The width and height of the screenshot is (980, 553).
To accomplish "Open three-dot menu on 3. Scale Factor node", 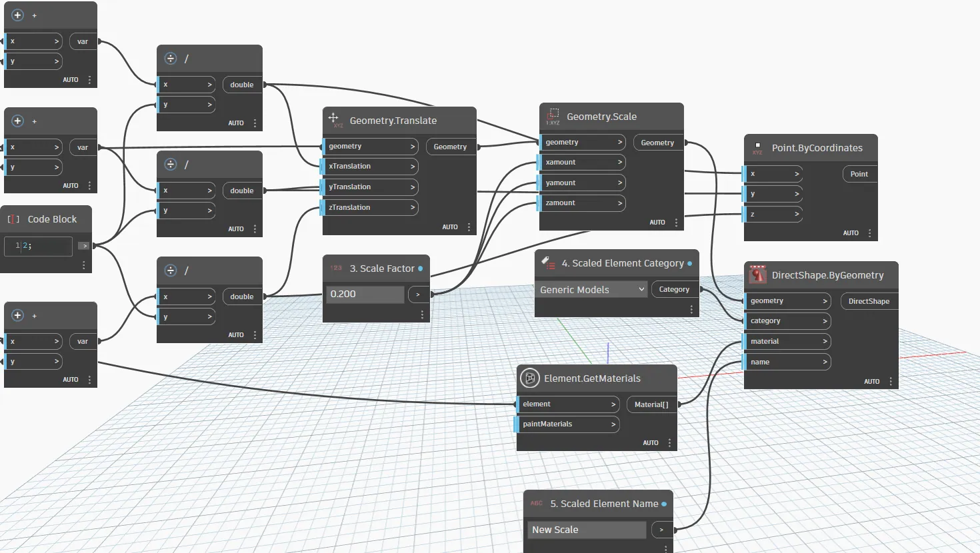I will pyautogui.click(x=422, y=314).
